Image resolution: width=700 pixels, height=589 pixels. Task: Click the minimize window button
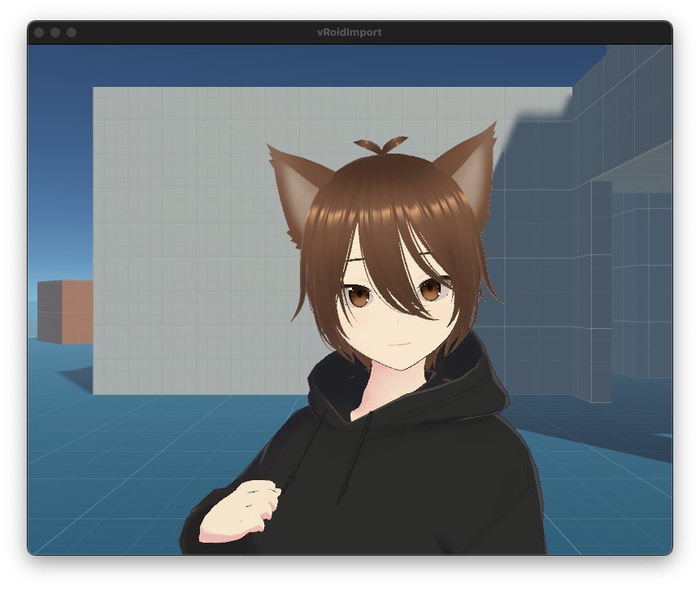coord(55,32)
